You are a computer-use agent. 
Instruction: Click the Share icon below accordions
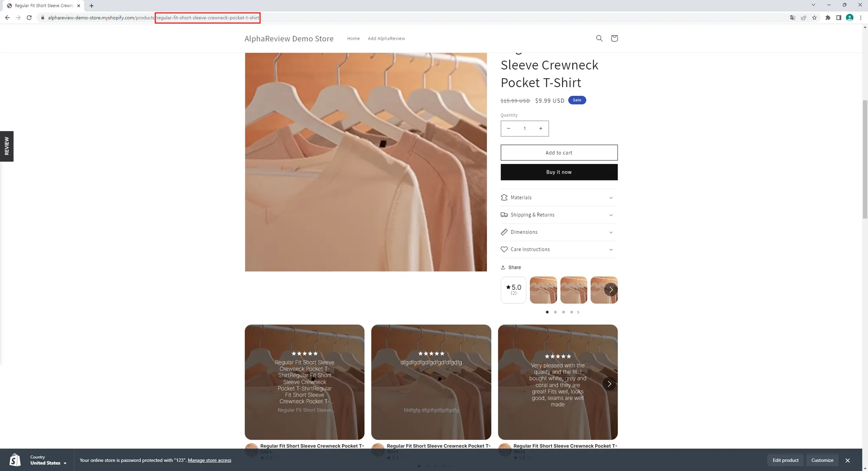pyautogui.click(x=503, y=267)
